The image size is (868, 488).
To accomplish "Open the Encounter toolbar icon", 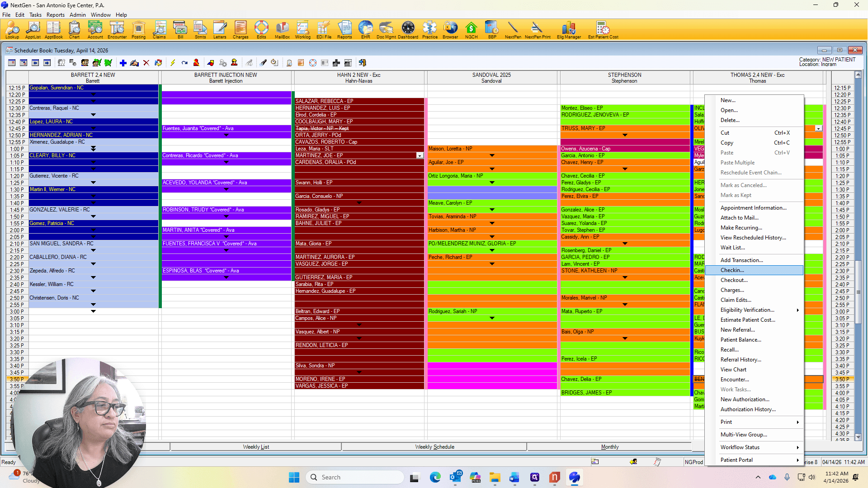I will (x=117, y=30).
